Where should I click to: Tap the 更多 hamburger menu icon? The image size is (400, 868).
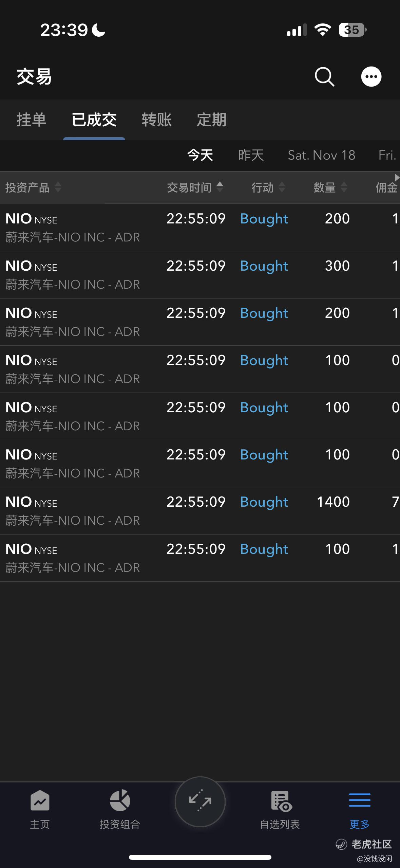360,800
